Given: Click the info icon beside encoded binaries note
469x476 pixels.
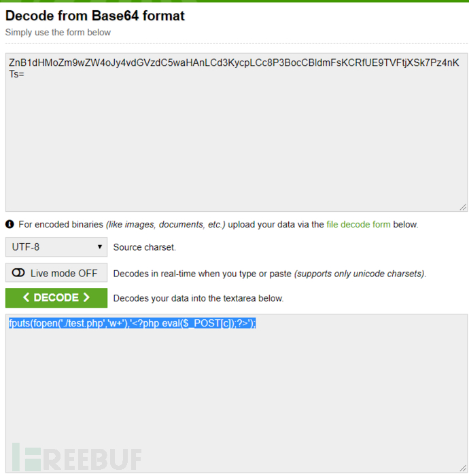Looking at the screenshot, I should 10,224.
